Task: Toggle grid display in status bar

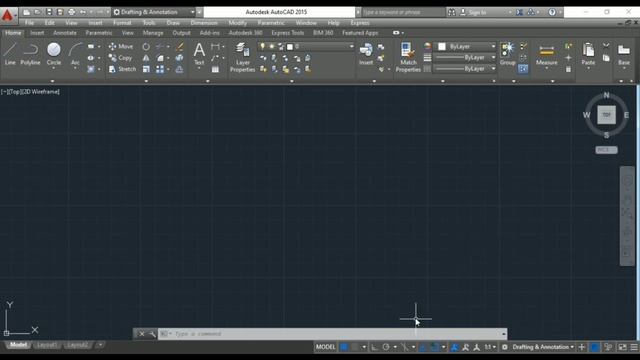Action: (344, 347)
